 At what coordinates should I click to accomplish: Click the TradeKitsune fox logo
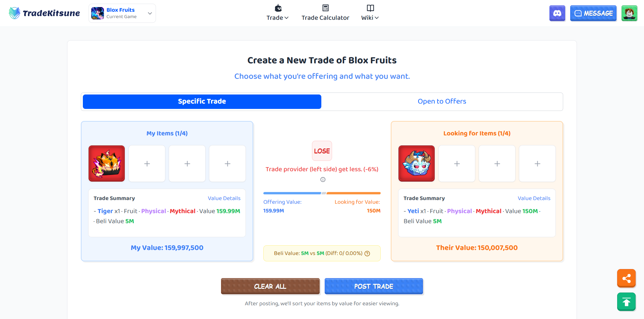14,13
